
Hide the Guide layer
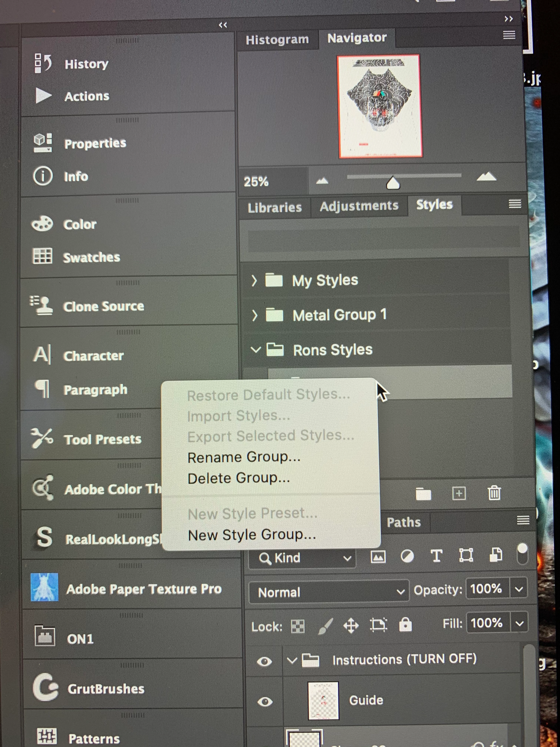tap(265, 702)
